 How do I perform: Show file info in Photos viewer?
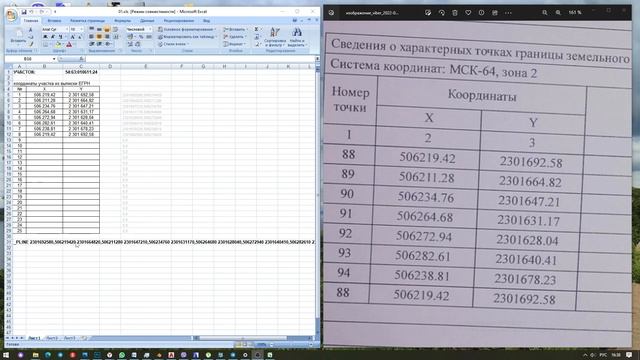click(x=481, y=13)
